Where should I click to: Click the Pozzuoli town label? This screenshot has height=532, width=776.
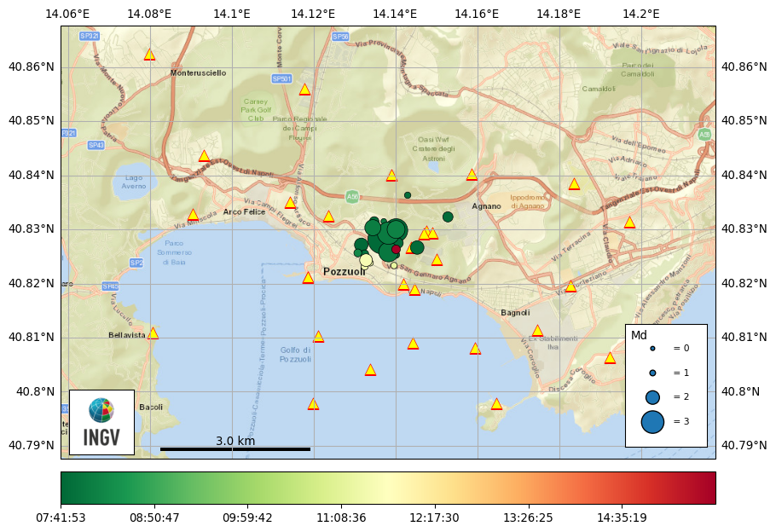pos(345,272)
